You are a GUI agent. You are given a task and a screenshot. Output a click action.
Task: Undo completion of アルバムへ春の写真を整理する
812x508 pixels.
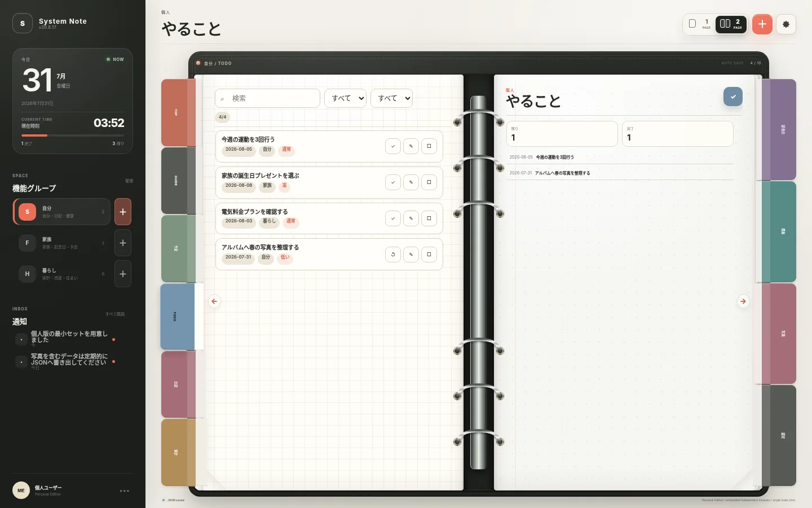393,255
